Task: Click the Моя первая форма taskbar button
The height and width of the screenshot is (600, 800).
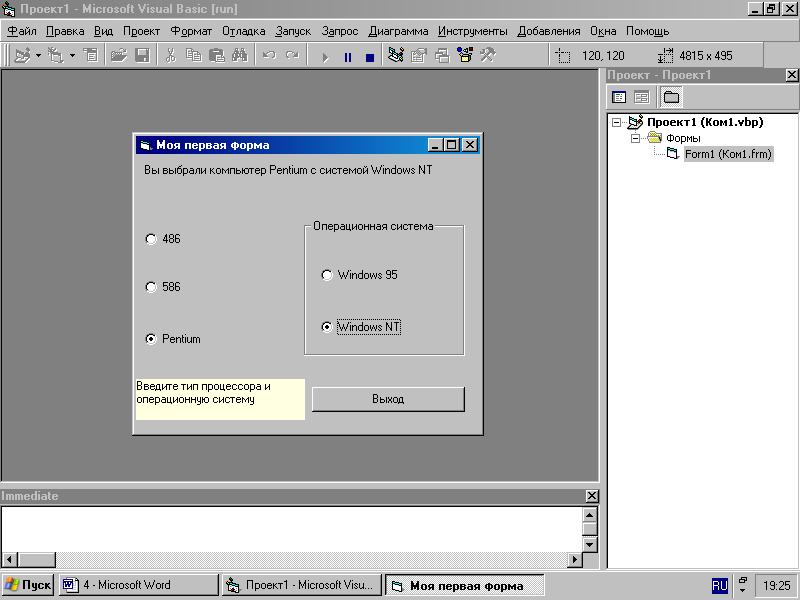Action: pos(464,585)
